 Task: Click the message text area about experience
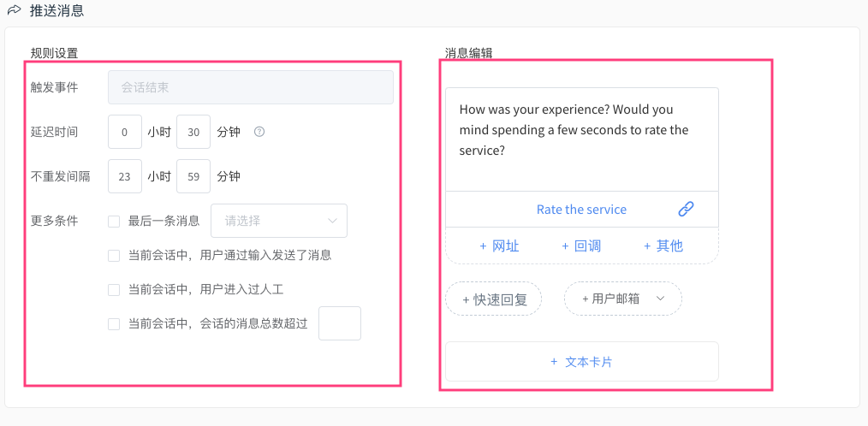click(x=582, y=139)
